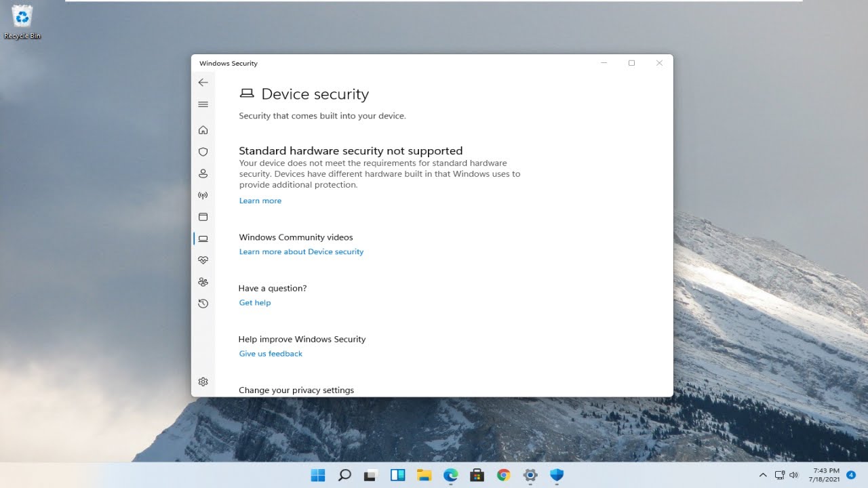The image size is (868, 488).
Task: Open Virus & threat protection shield icon
Action: (x=203, y=152)
